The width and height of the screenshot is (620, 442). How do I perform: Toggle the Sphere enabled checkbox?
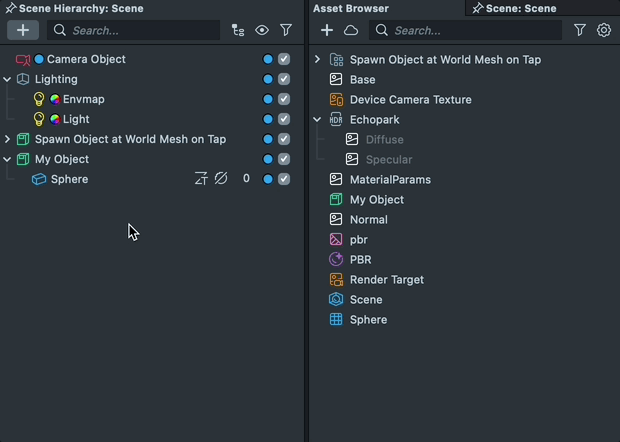(284, 179)
